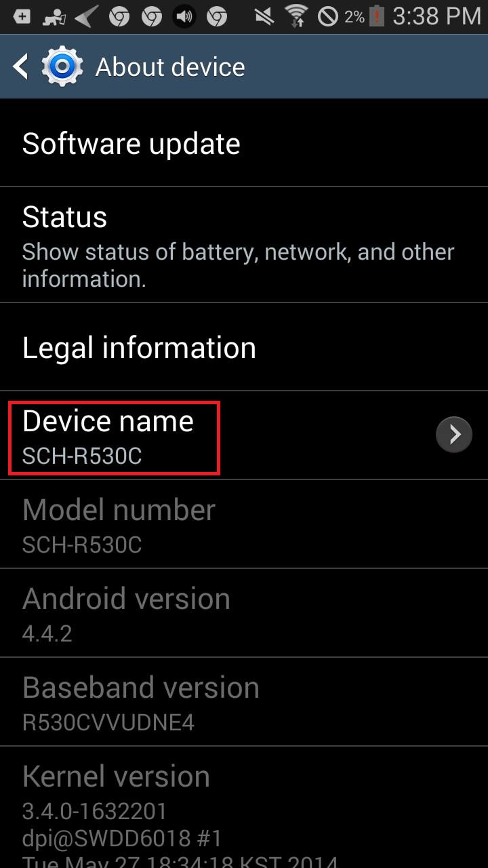
Task: Click the muted sound status icon
Action: (264, 16)
